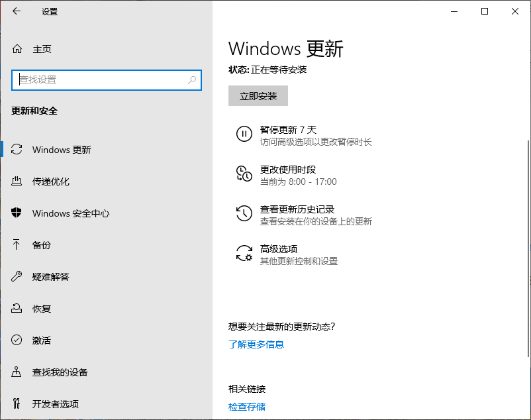Click the clock icon for 更改使用时段

pos(244,174)
